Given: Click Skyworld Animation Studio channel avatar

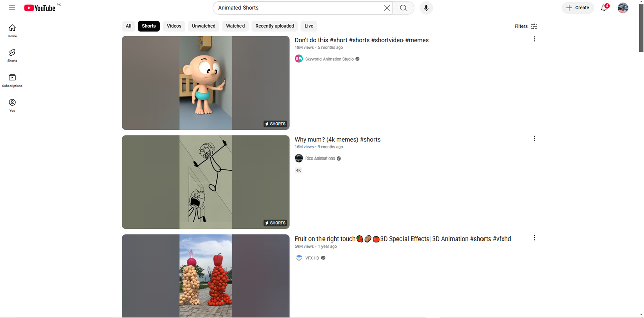Looking at the screenshot, I should pyautogui.click(x=299, y=59).
